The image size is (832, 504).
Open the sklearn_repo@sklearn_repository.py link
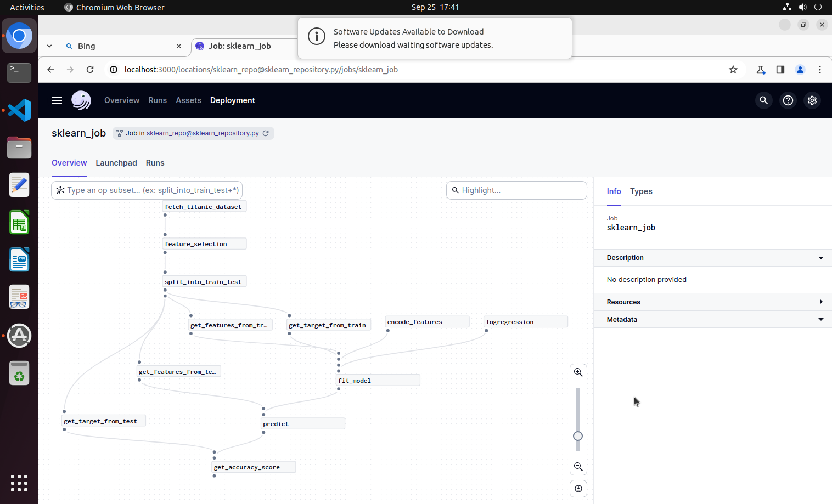203,133
